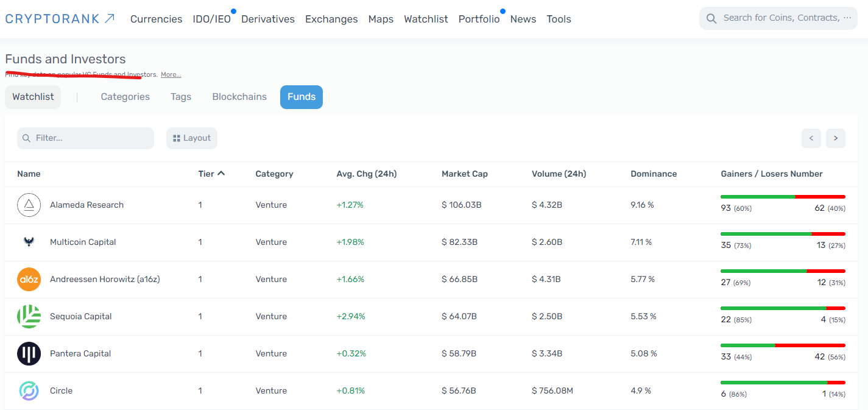Click Sequoia Capital gainers/losers bar
The image size is (868, 410).
point(783,308)
